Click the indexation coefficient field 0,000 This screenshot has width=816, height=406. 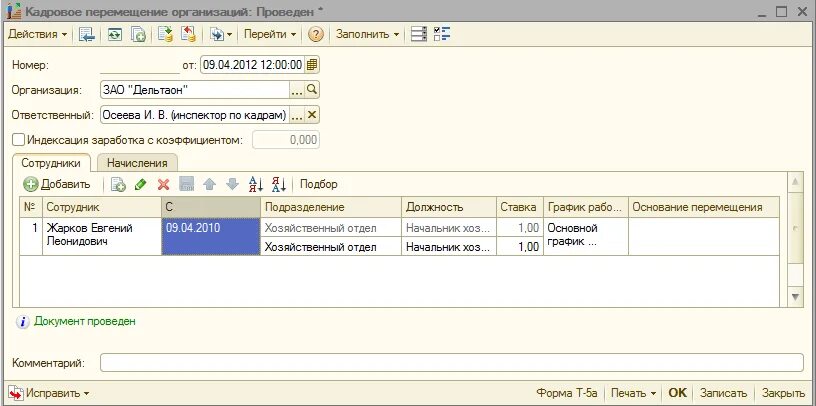(286, 140)
